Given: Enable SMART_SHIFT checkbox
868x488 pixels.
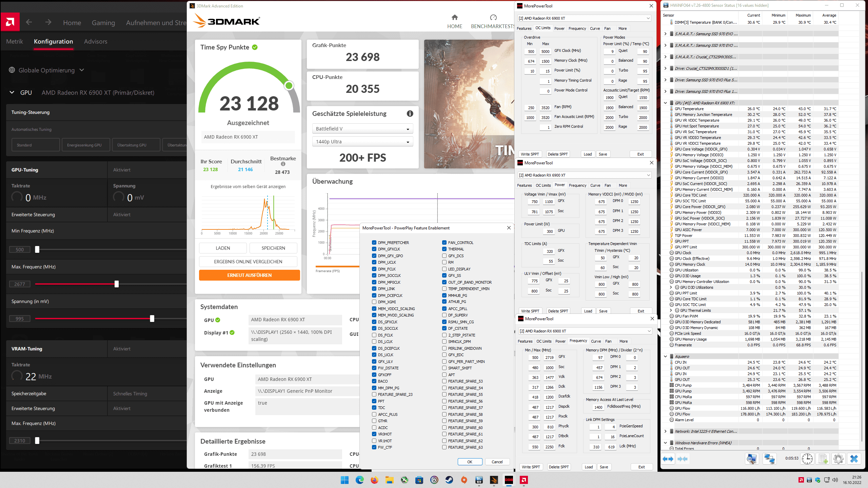Looking at the screenshot, I should click(444, 368).
